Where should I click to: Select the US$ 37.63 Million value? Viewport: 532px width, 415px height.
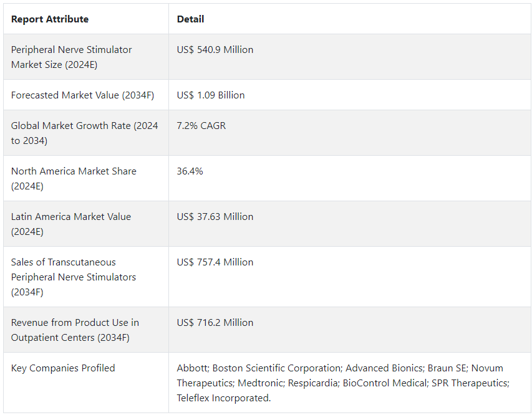[215, 217]
